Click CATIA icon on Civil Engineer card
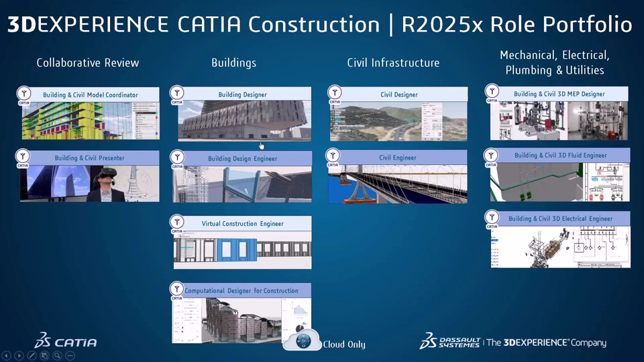 click(x=333, y=157)
